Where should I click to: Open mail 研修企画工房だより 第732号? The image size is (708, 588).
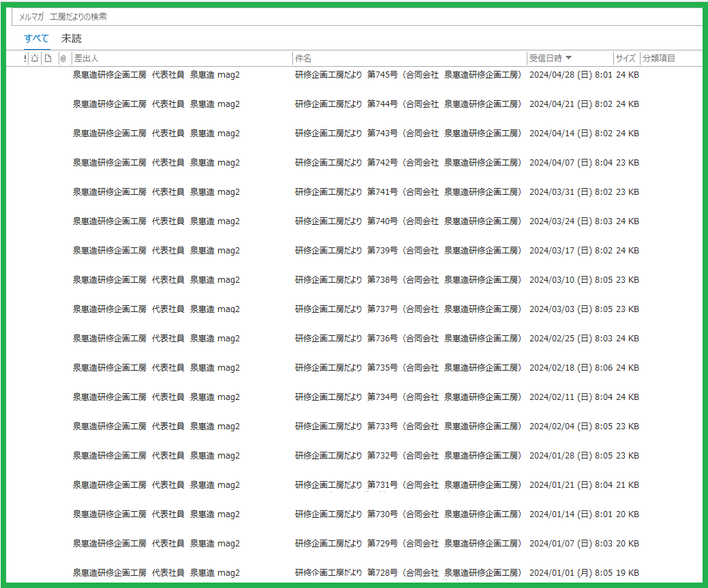(407, 456)
